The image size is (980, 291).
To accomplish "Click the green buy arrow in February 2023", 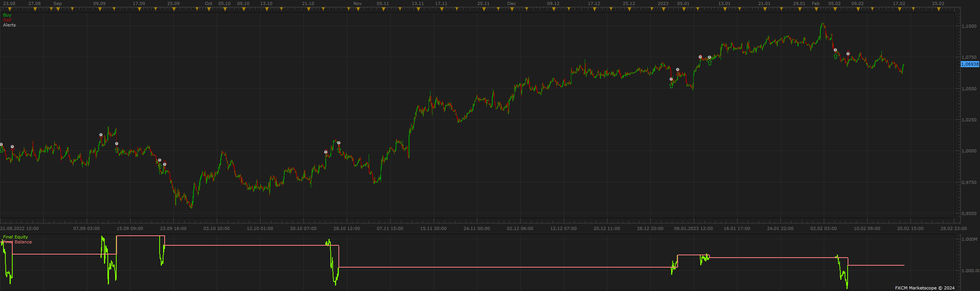I will click(x=835, y=56).
